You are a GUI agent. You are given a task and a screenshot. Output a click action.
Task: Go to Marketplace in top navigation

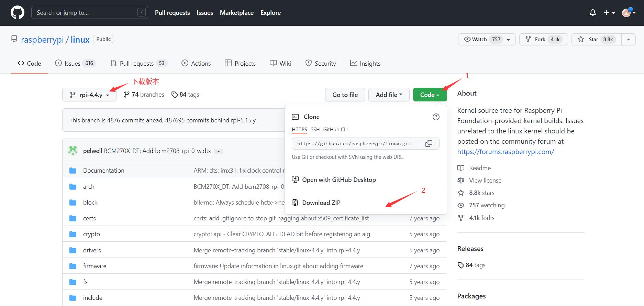tap(237, 13)
